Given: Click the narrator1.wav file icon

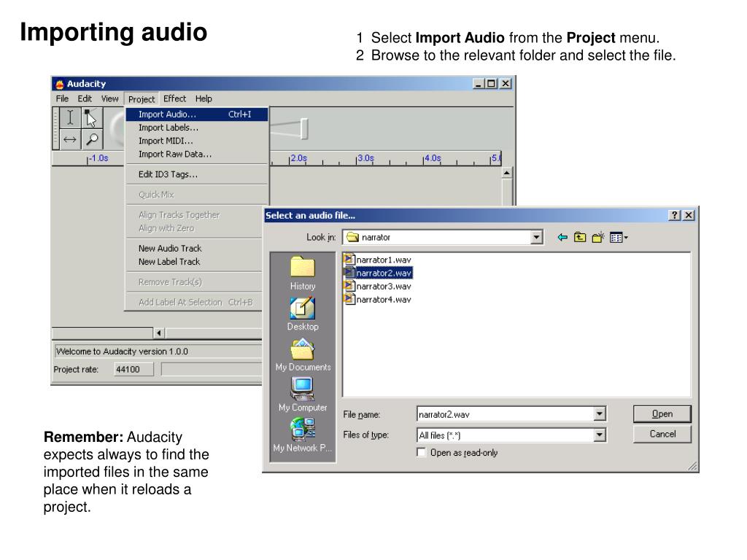Looking at the screenshot, I should pos(349,259).
